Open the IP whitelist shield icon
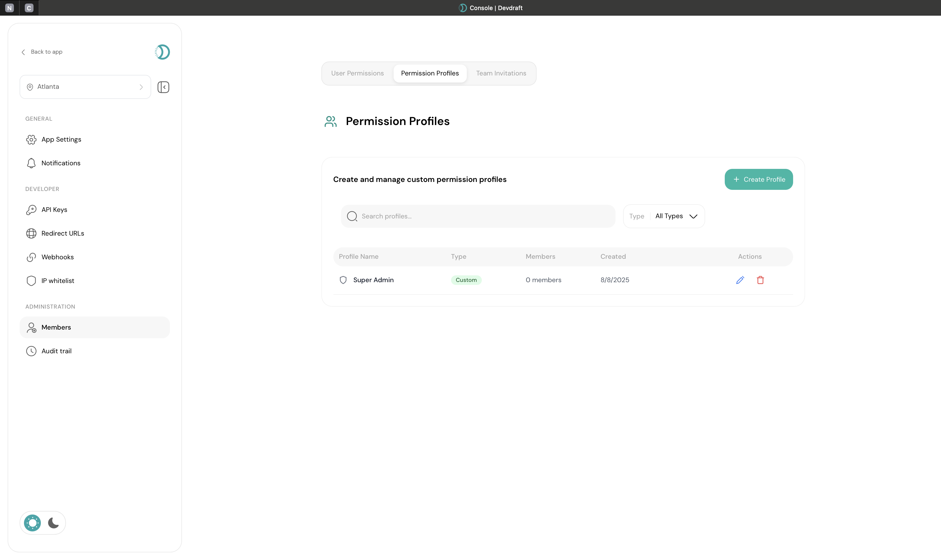The width and height of the screenshot is (941, 560). tap(31, 280)
